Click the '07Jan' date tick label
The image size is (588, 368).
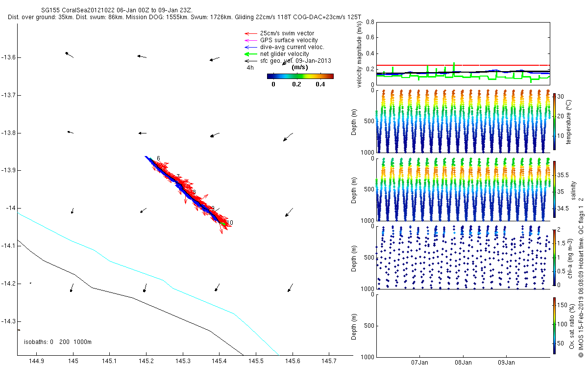pos(420,363)
